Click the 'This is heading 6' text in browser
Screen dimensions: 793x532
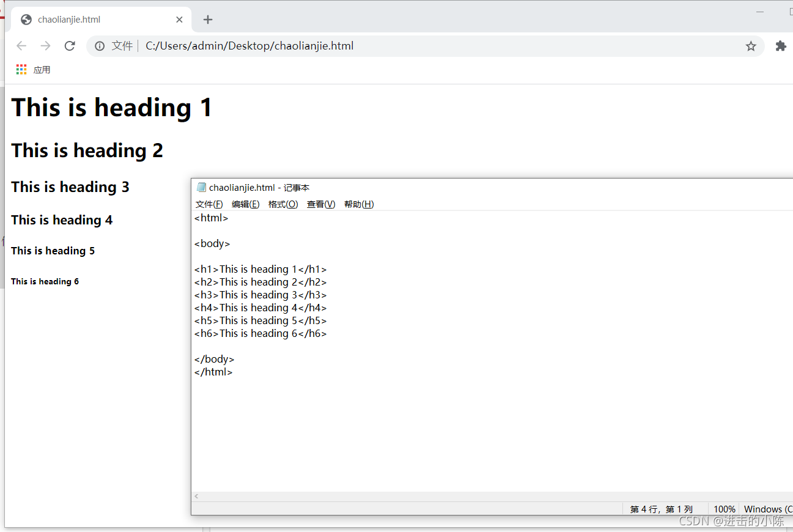point(45,281)
